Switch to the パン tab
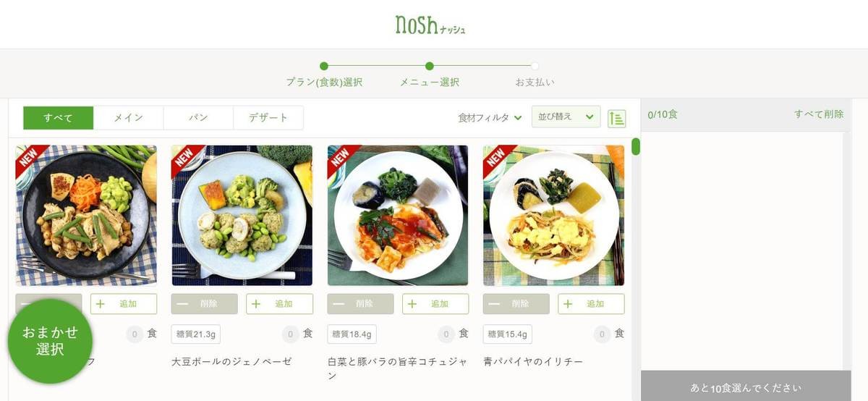The height and width of the screenshot is (401, 868). (x=198, y=118)
